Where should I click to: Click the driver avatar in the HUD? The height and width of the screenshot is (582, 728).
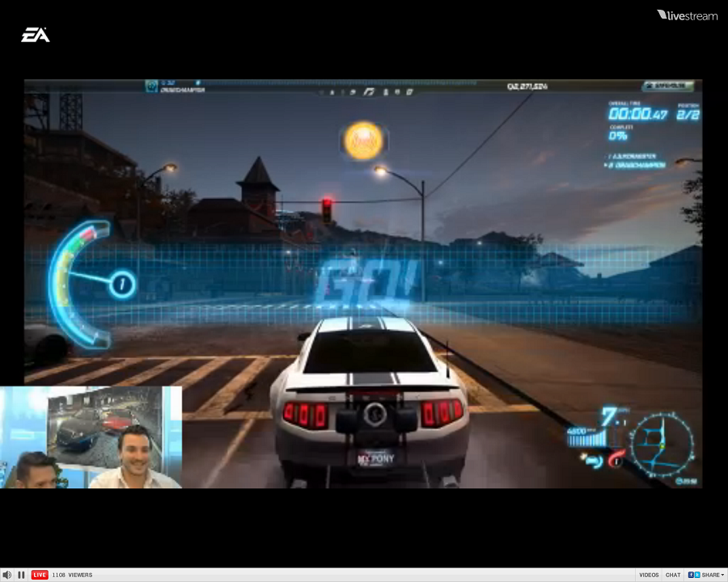[151, 86]
